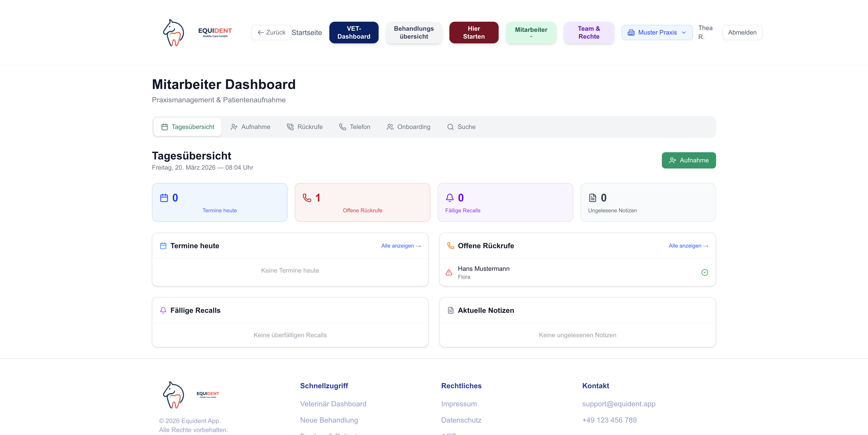Mark Hans Mustermann callback as done
This screenshot has height=435, width=868.
704,272
